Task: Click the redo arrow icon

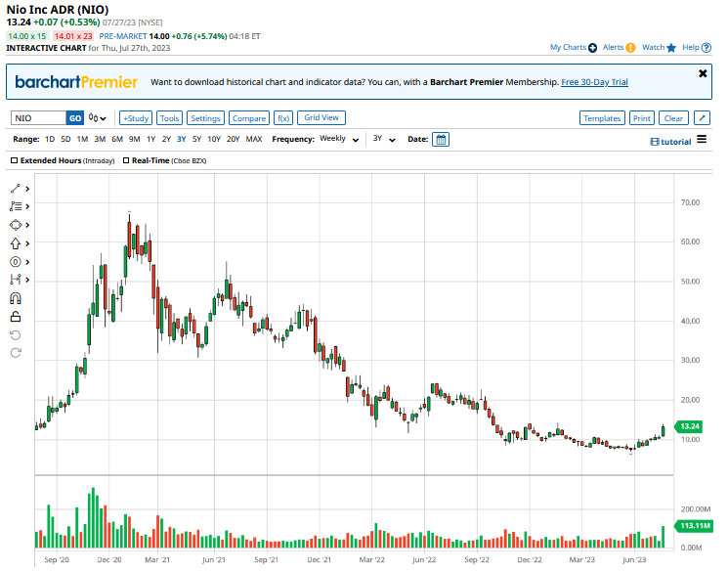Action: 16,353
